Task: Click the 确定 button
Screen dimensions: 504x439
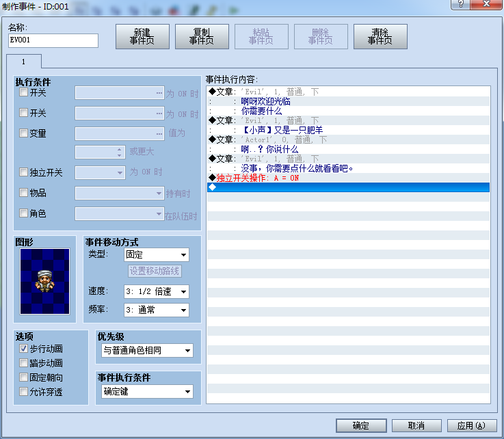Action: tap(361, 426)
